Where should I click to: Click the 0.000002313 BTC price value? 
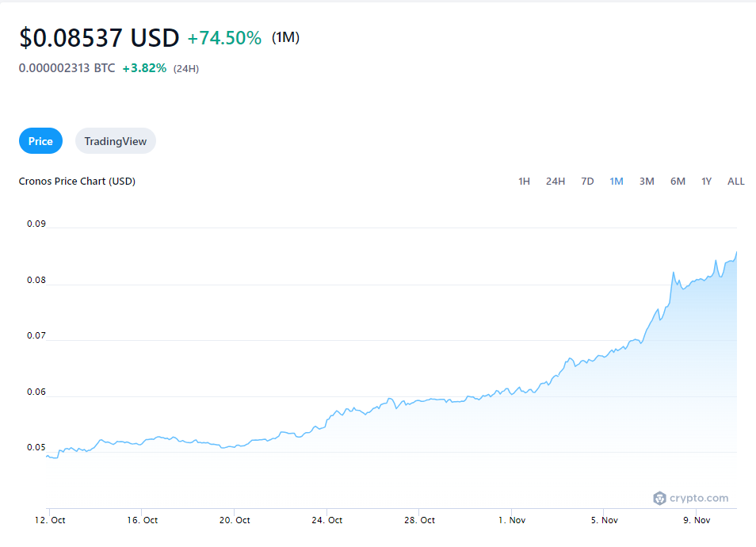coord(67,68)
